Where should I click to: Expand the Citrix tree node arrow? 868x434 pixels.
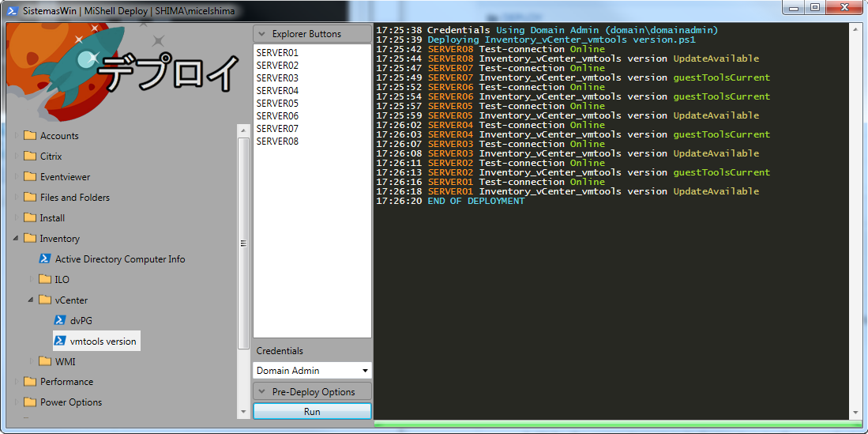(x=16, y=157)
